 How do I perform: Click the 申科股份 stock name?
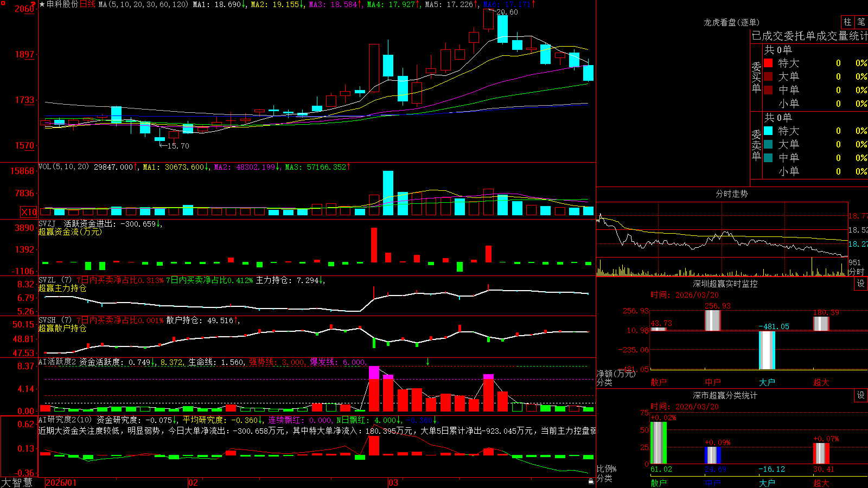point(62,4)
